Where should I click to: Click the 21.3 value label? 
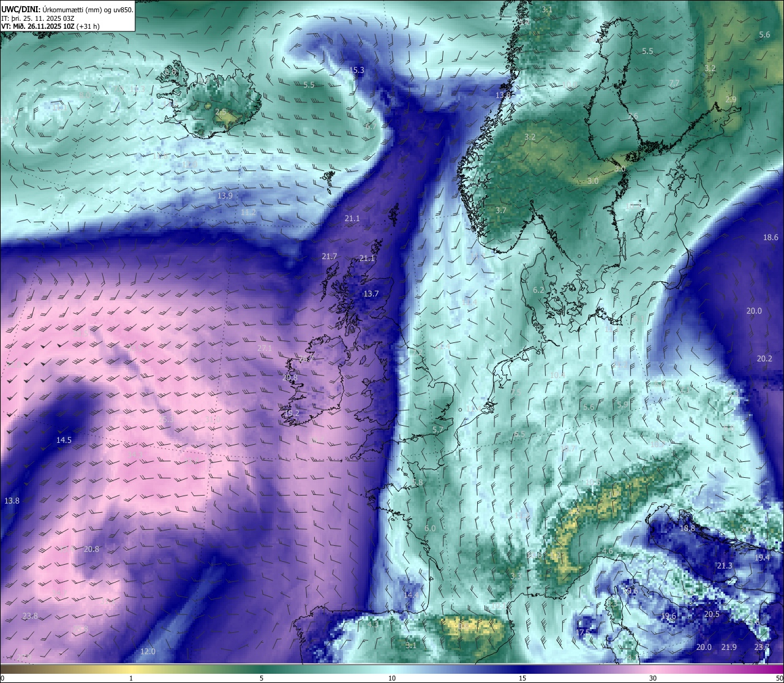coord(725,565)
